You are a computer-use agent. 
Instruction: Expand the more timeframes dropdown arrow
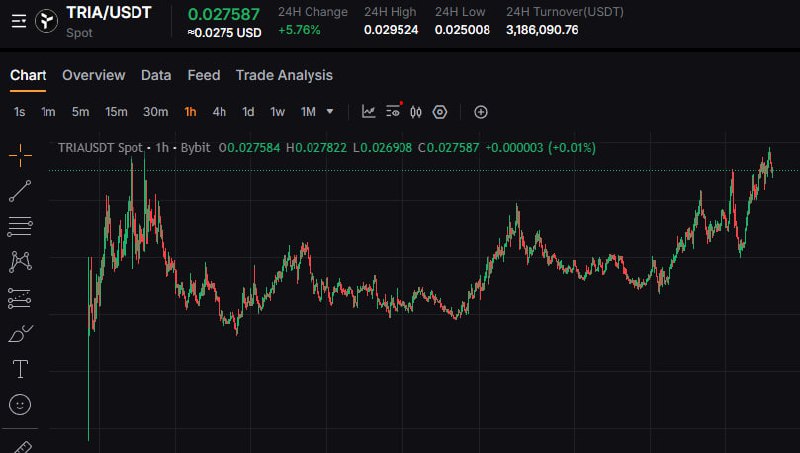point(330,111)
